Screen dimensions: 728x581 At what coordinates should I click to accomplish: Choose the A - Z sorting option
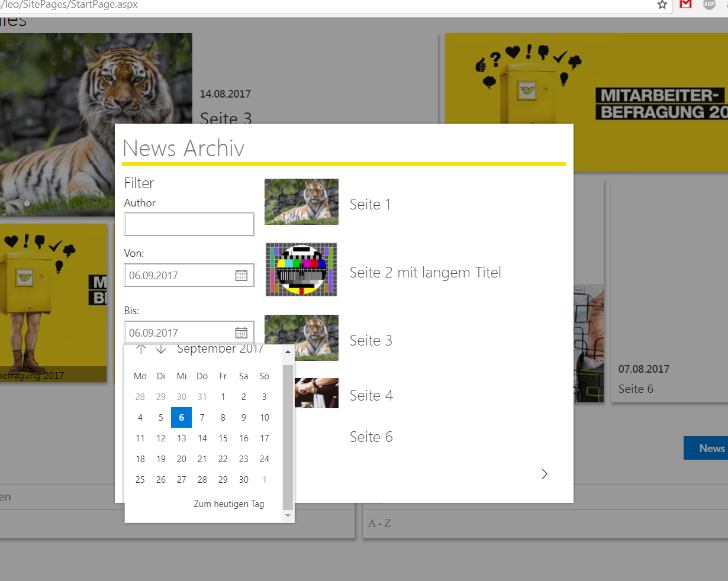(x=378, y=523)
